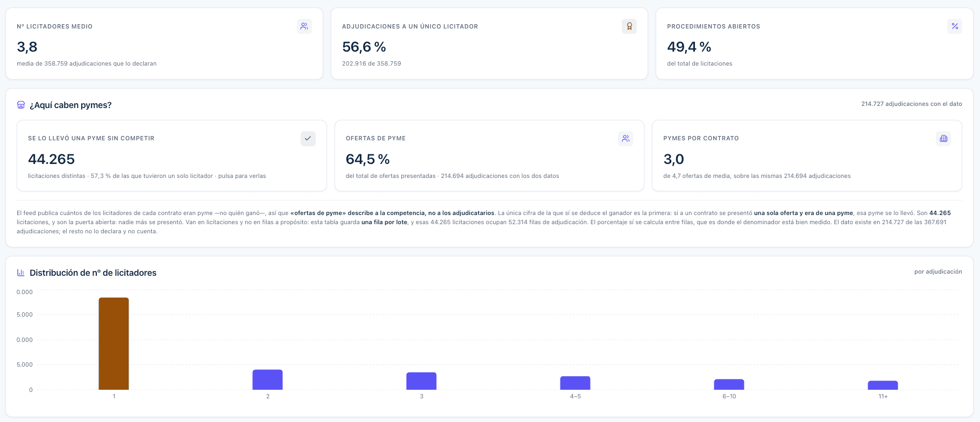Select the chart bar for 3 licitadores

point(421,381)
